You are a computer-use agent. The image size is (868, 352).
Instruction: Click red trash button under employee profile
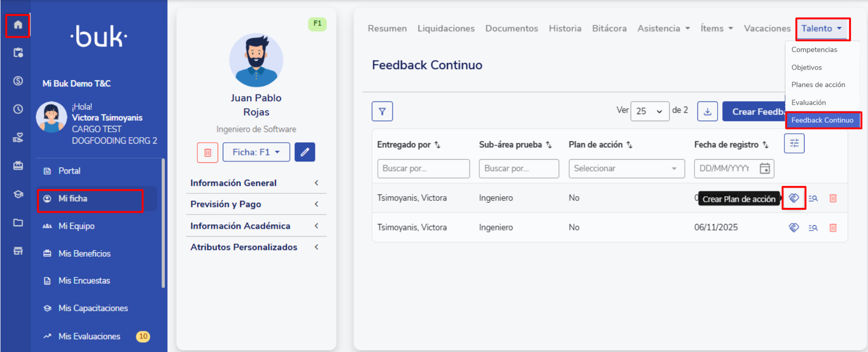207,153
